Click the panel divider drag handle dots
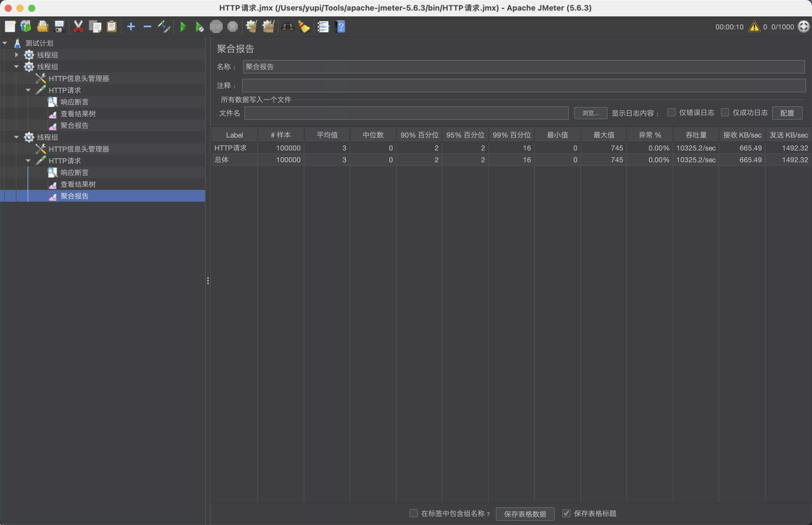The width and height of the screenshot is (812, 525). pos(208,280)
